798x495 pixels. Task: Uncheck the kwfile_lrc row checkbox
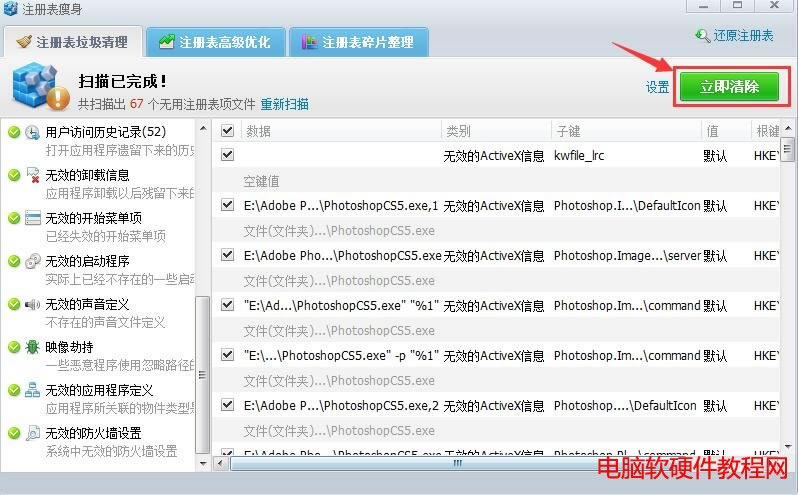[227, 155]
